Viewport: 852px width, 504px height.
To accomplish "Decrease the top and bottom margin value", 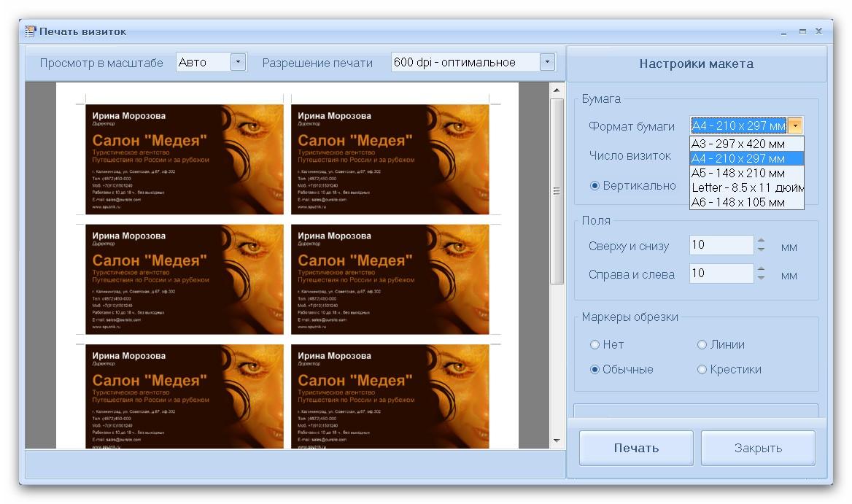I will [x=761, y=250].
